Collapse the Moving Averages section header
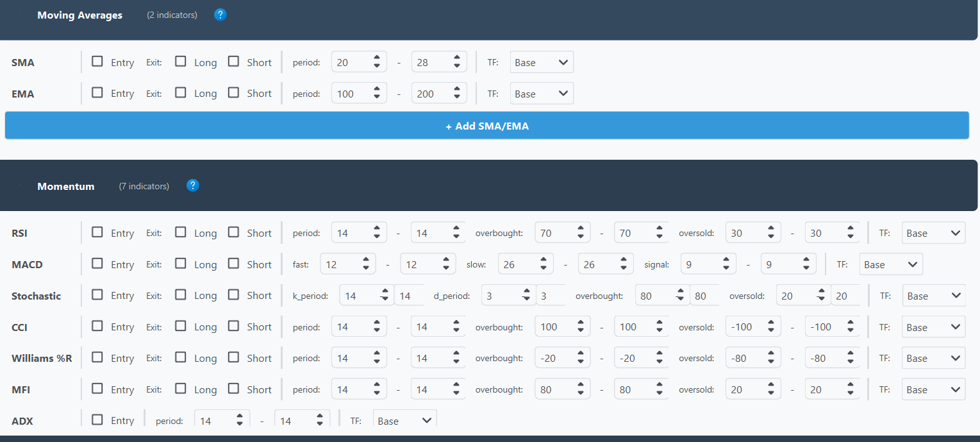 point(79,15)
